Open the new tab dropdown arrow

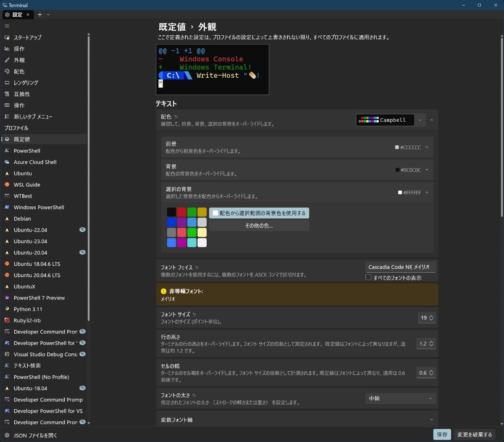coord(48,15)
